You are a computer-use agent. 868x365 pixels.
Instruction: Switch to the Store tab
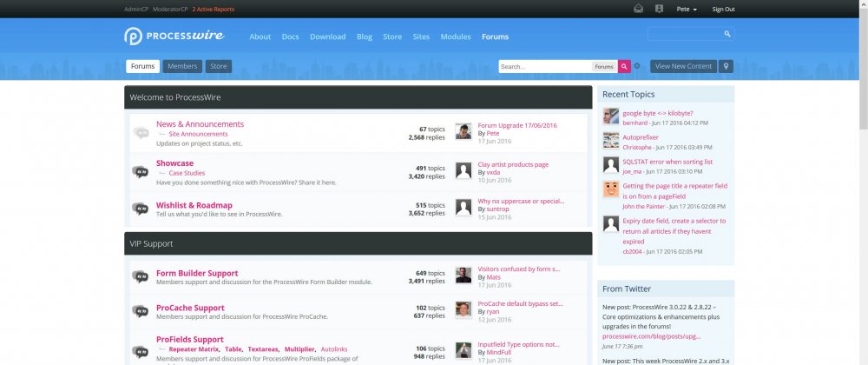click(x=219, y=66)
